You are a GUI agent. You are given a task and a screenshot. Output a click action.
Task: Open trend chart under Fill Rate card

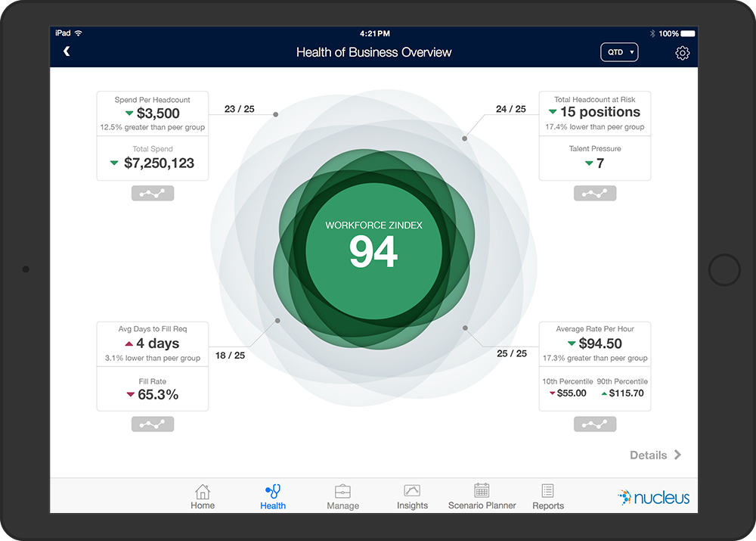coord(153,424)
